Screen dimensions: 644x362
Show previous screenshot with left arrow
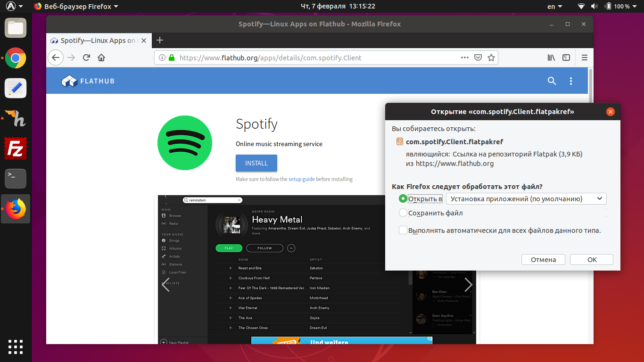point(165,284)
